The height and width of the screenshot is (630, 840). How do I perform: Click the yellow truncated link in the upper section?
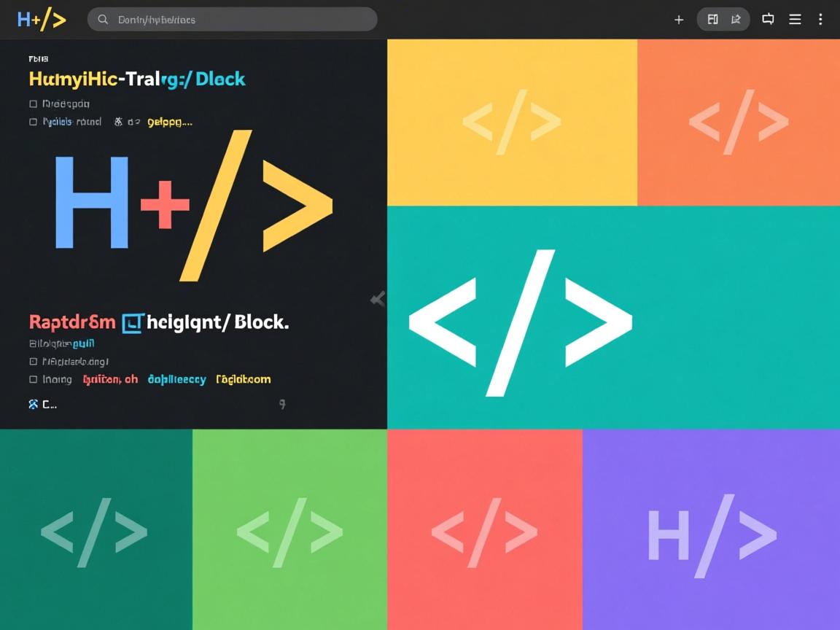coord(170,122)
